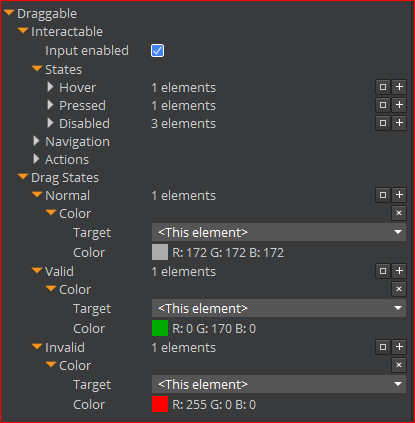
Task: Expand the Navigation section
Action: tap(36, 141)
